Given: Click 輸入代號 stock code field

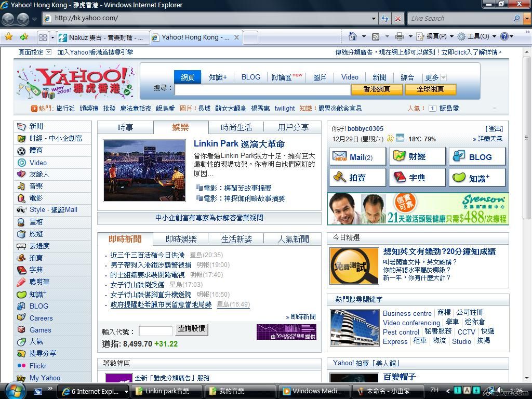Looking at the screenshot, I should 155,331.
